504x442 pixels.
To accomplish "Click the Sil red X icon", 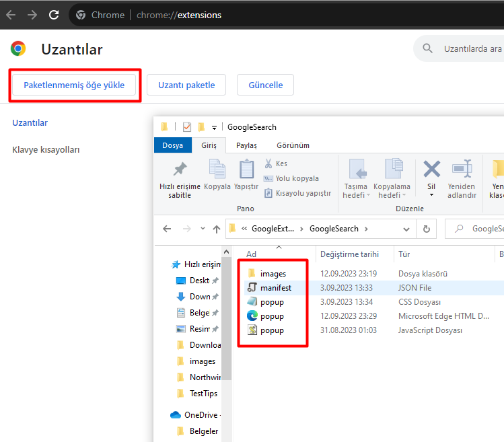I will tap(432, 169).
